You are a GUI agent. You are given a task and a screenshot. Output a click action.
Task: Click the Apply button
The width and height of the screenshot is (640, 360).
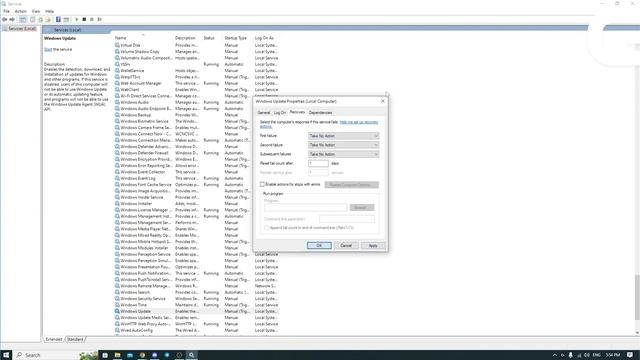(x=373, y=245)
